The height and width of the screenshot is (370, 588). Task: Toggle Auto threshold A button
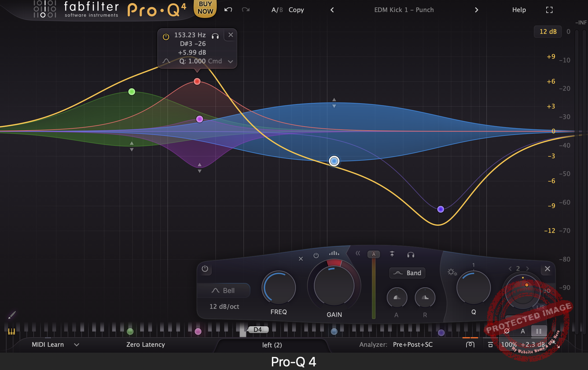tap(374, 254)
